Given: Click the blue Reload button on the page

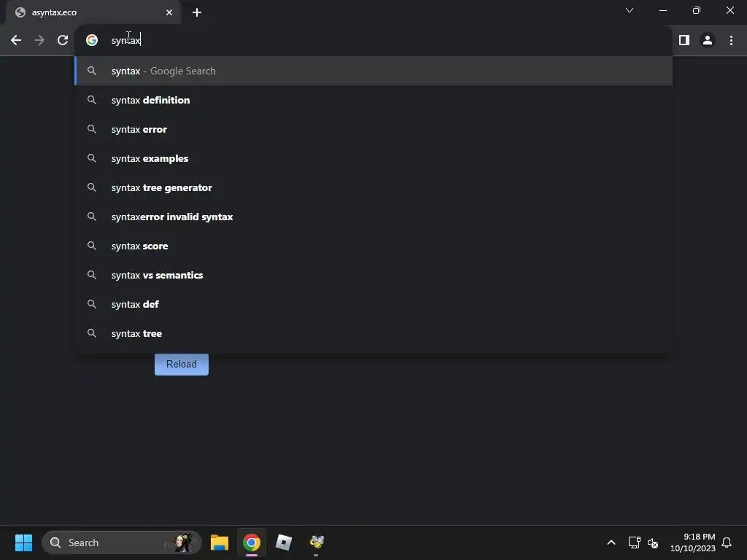Looking at the screenshot, I should pos(182,365).
